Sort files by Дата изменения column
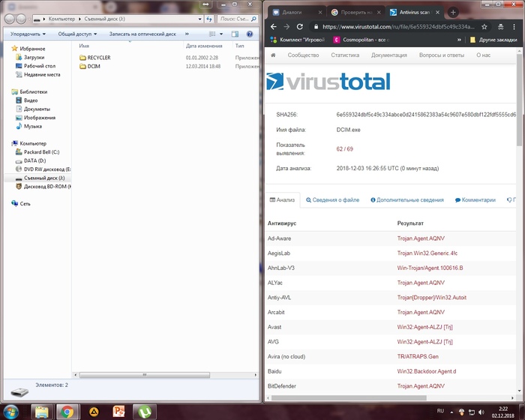This screenshot has height=420, width=525. pos(204,46)
